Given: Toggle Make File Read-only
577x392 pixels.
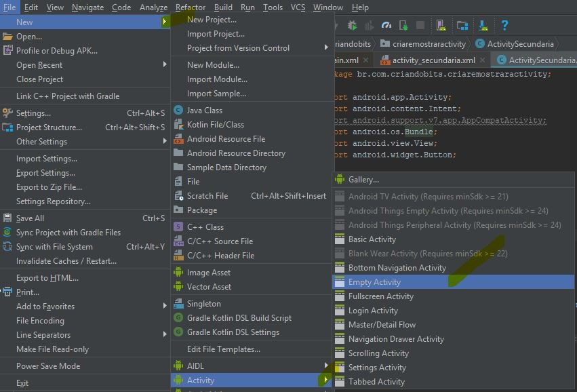Looking at the screenshot, I should [85, 349].
